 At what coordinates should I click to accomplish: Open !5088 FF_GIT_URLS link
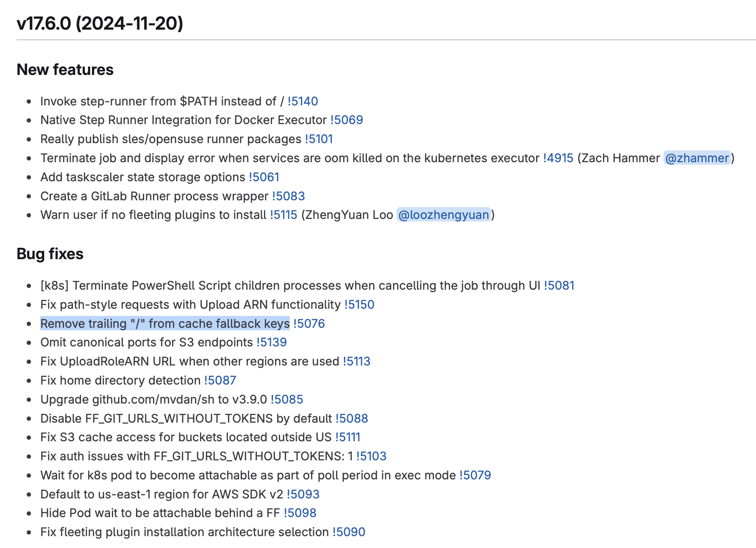pos(351,418)
